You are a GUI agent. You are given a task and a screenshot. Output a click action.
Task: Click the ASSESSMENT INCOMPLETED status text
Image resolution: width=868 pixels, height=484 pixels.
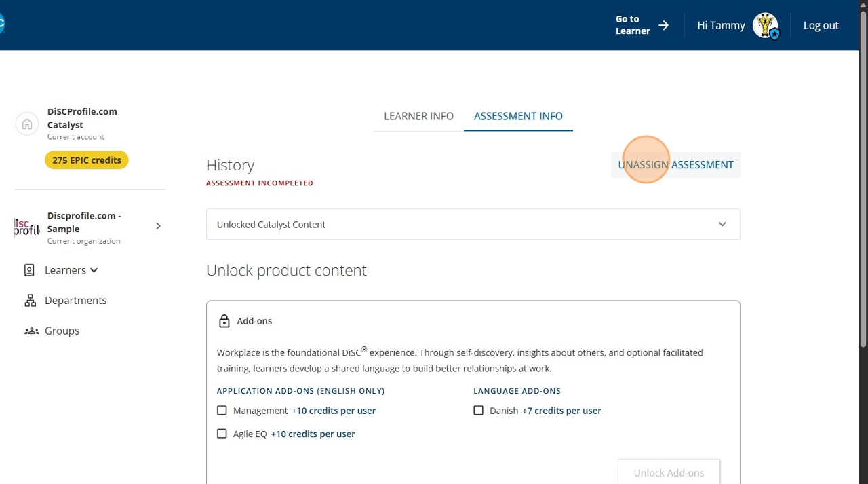pyautogui.click(x=260, y=183)
